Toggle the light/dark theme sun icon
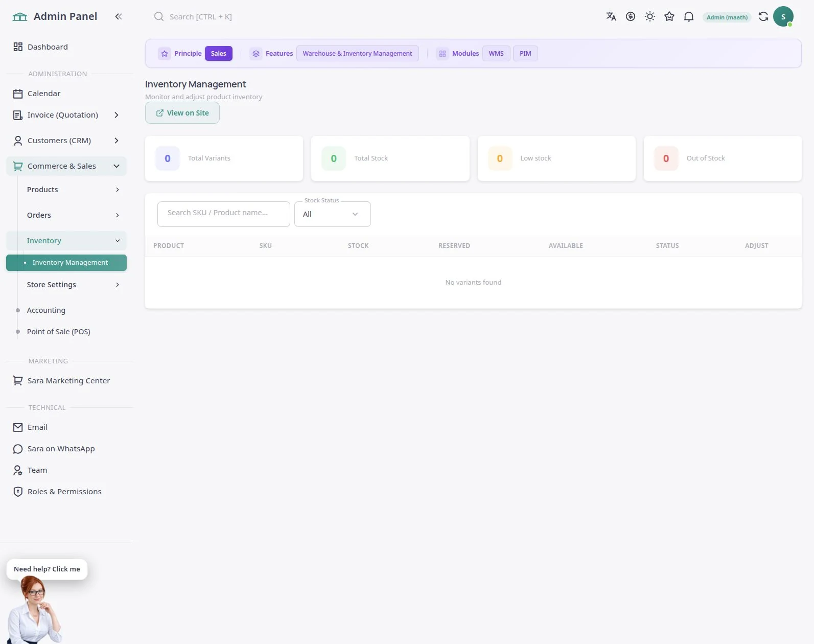The height and width of the screenshot is (644, 814). [650, 16]
